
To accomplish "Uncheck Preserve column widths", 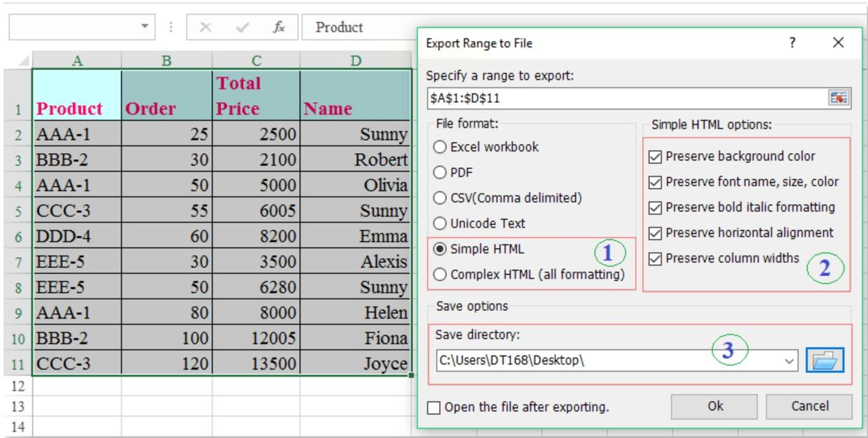I will (723, 258).
